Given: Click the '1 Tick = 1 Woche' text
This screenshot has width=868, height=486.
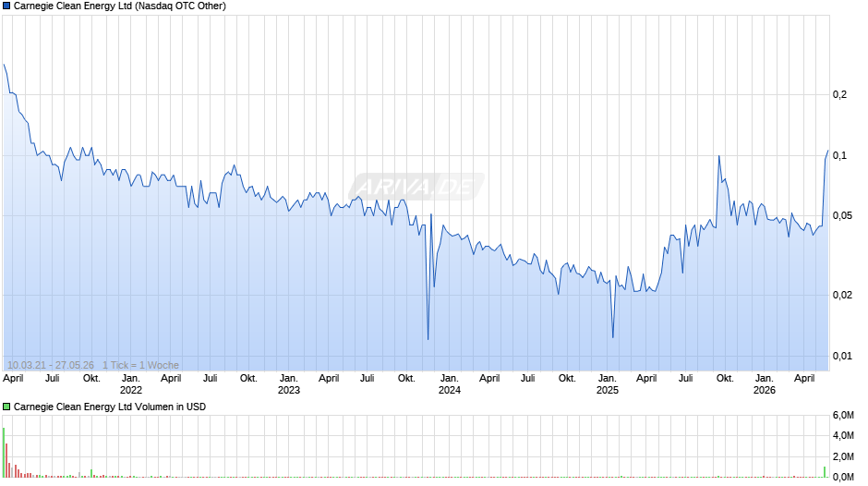Looking at the screenshot, I should (x=140, y=365).
